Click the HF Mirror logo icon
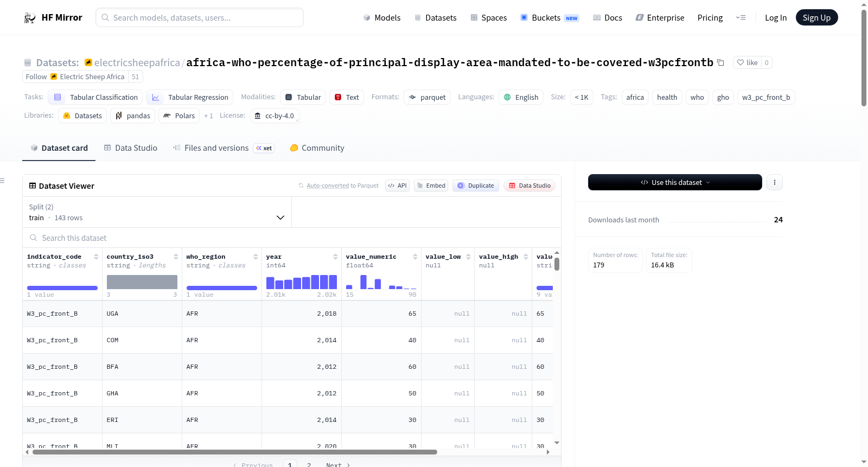 pos(30,18)
